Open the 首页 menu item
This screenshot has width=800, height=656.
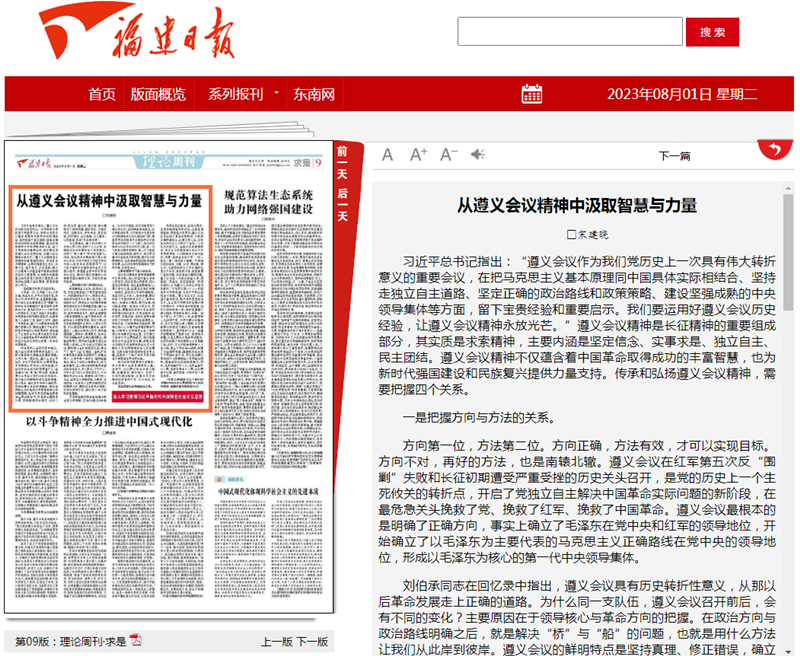point(102,94)
